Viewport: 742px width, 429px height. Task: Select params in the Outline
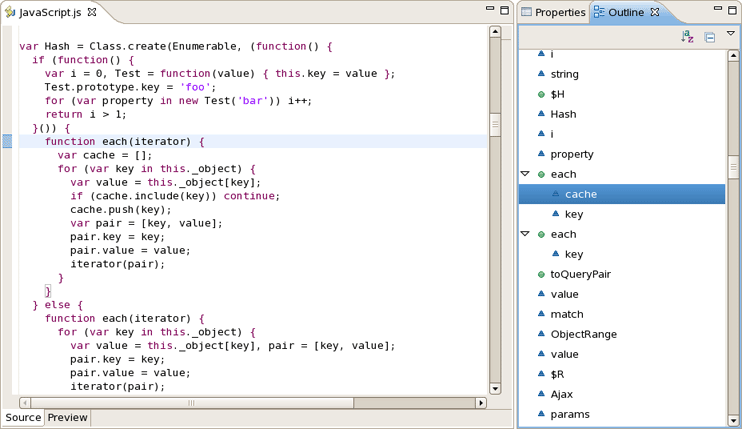[570, 414]
